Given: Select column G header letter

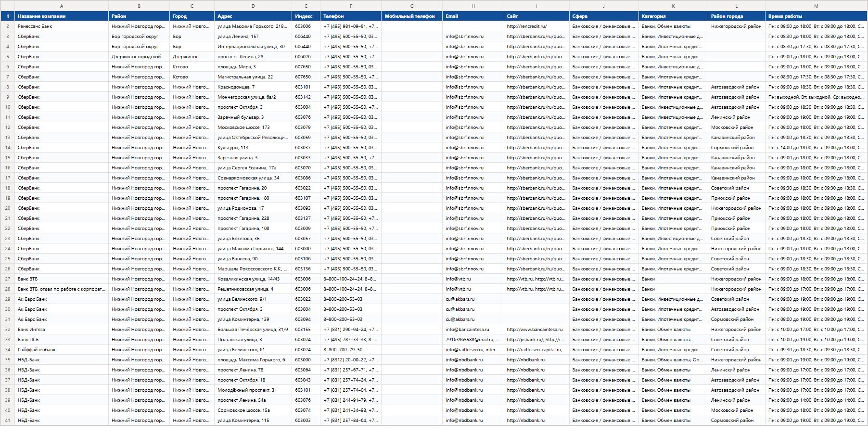Looking at the screenshot, I should click(412, 6).
